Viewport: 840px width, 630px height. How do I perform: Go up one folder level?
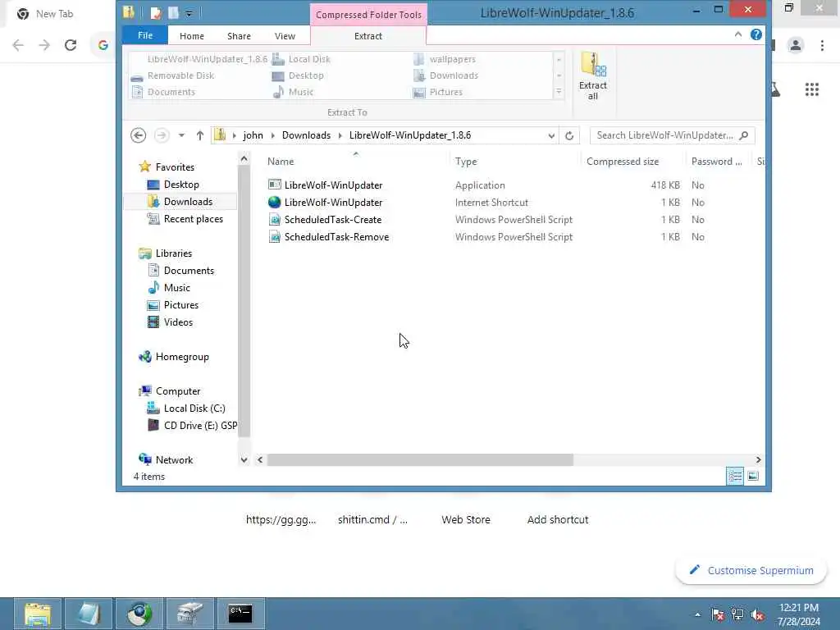click(x=200, y=135)
